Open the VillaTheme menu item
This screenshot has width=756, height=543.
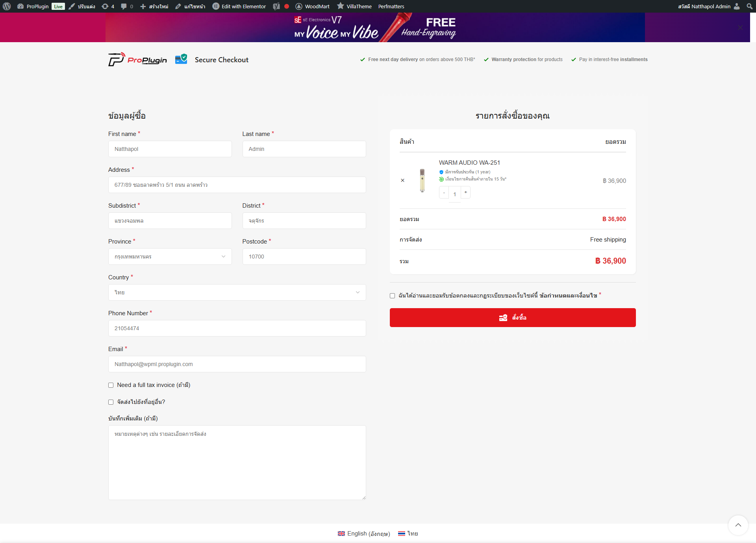pos(354,6)
